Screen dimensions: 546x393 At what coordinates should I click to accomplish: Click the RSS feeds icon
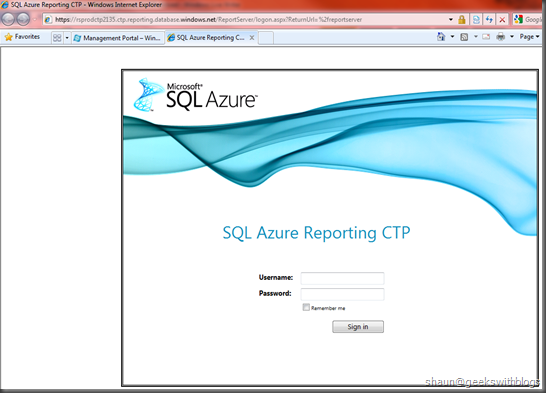(464, 37)
